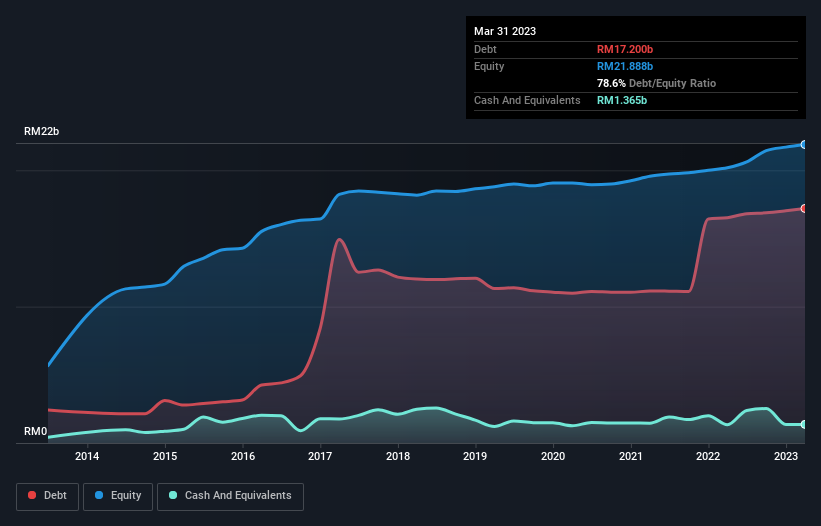Click the RM21.888b equity value
Viewport: 821px width, 526px height.
click(625, 66)
